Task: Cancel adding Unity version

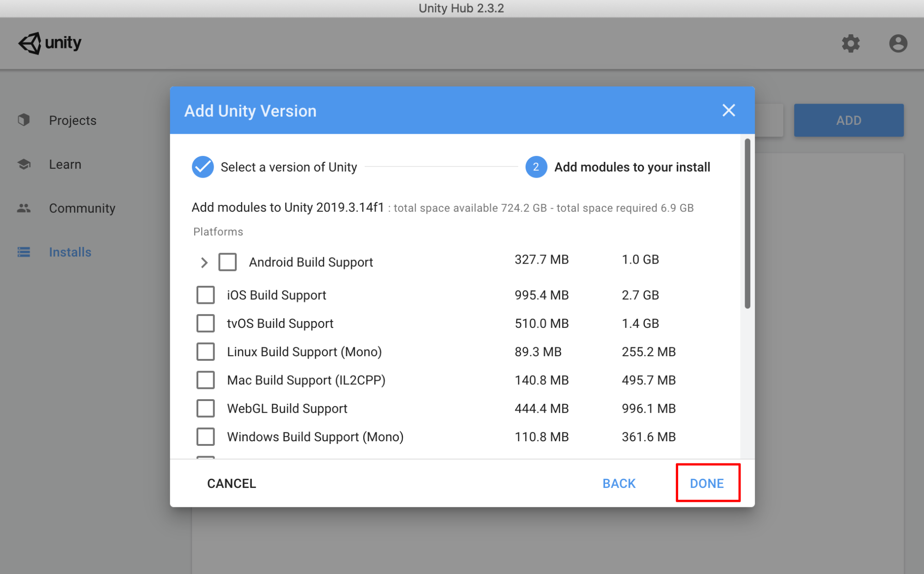Action: point(231,483)
